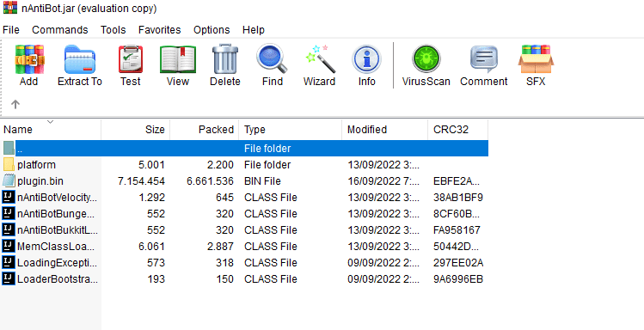
Task: Select the plugin.bin file name
Action: [40, 181]
